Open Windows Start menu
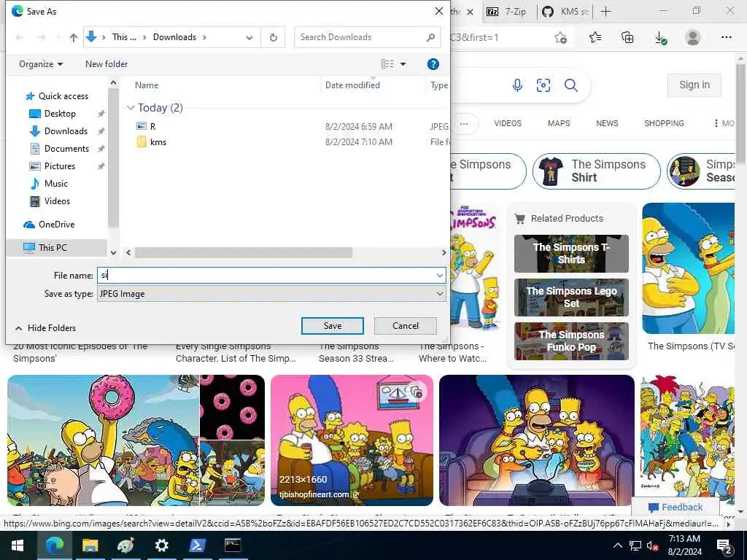 point(18,545)
